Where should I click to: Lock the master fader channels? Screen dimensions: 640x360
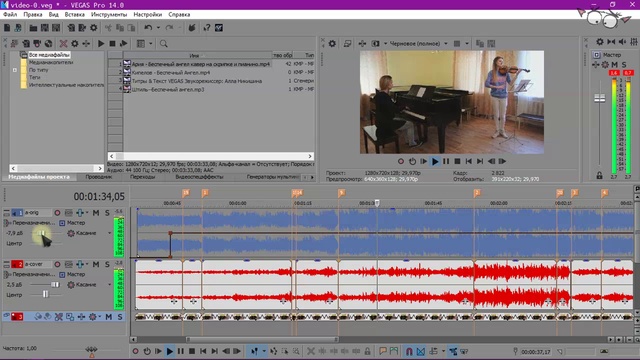click(599, 176)
